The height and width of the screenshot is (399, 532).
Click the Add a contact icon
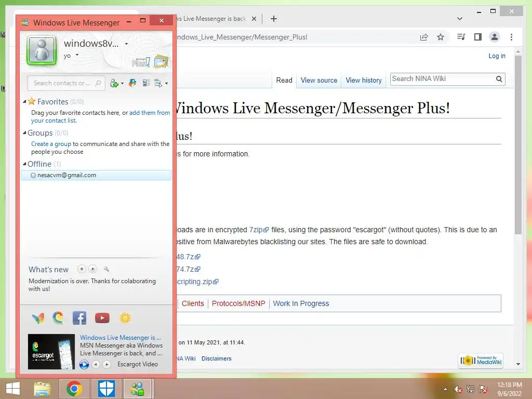pyautogui.click(x=114, y=83)
